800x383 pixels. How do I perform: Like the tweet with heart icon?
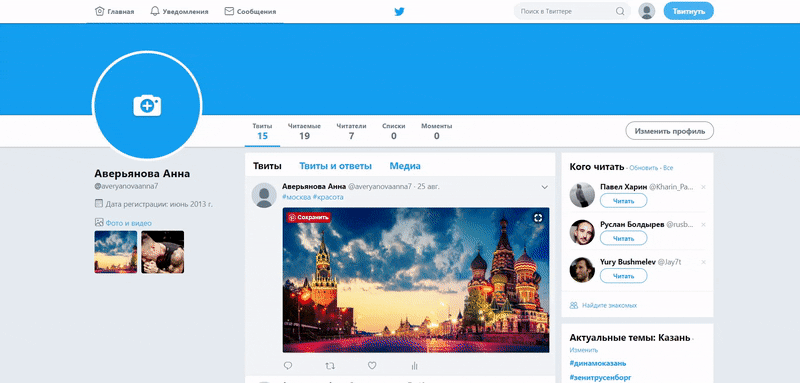pos(372,366)
